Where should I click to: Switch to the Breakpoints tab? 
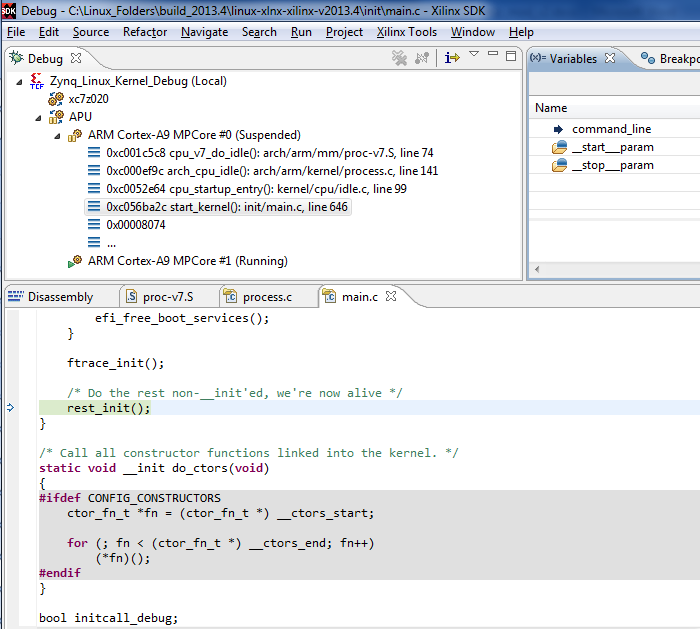[679, 58]
